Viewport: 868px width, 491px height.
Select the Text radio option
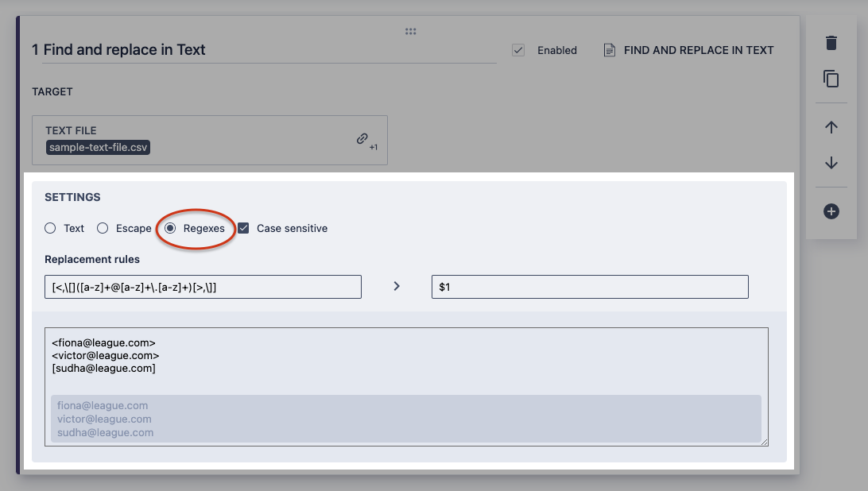[x=50, y=228]
